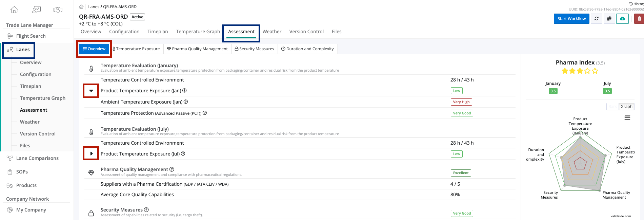Open the History link
This screenshot has width=644, height=220.
pos(636,4)
